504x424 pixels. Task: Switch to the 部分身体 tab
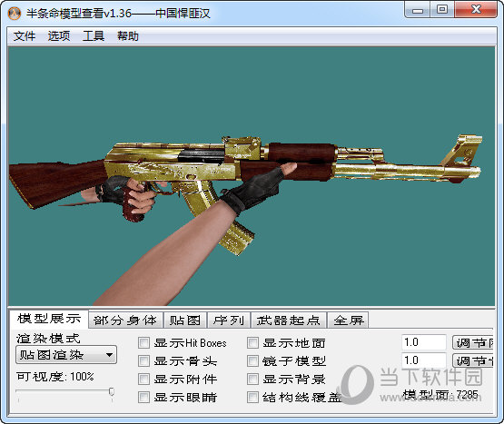click(x=125, y=320)
